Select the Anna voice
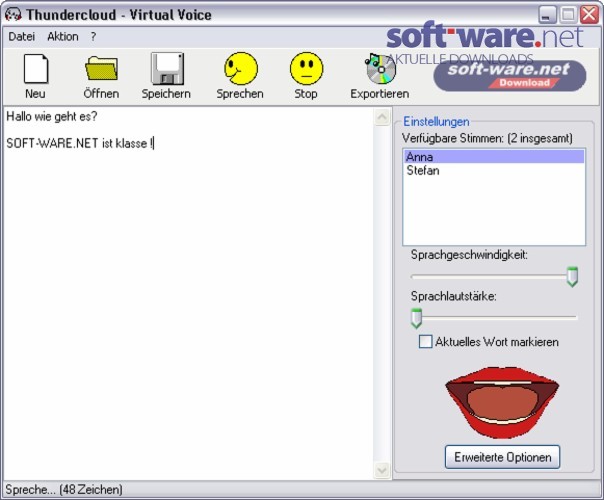The width and height of the screenshot is (604, 500). tap(494, 157)
